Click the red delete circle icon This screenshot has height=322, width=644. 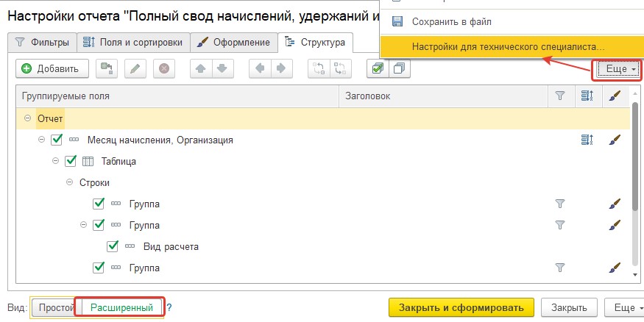point(164,68)
